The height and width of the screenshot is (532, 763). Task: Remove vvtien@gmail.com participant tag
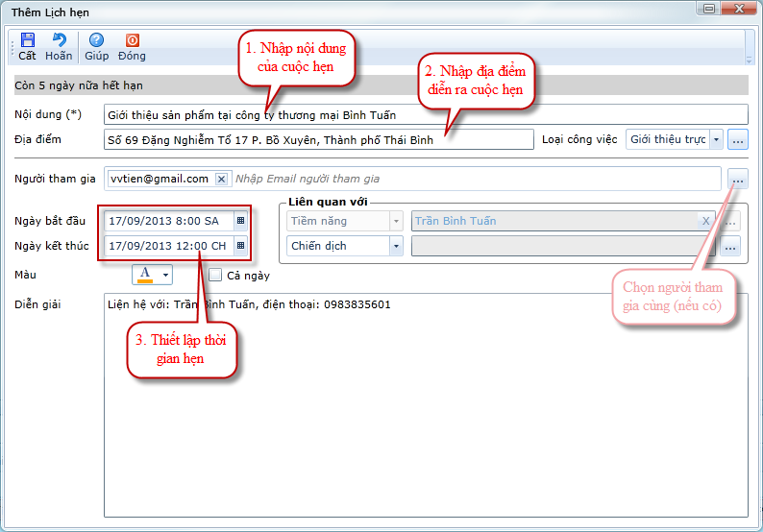[221, 179]
